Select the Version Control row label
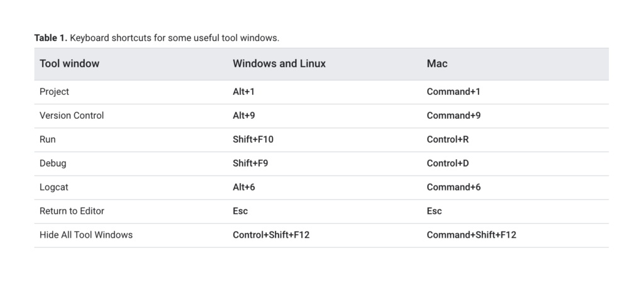 click(72, 116)
